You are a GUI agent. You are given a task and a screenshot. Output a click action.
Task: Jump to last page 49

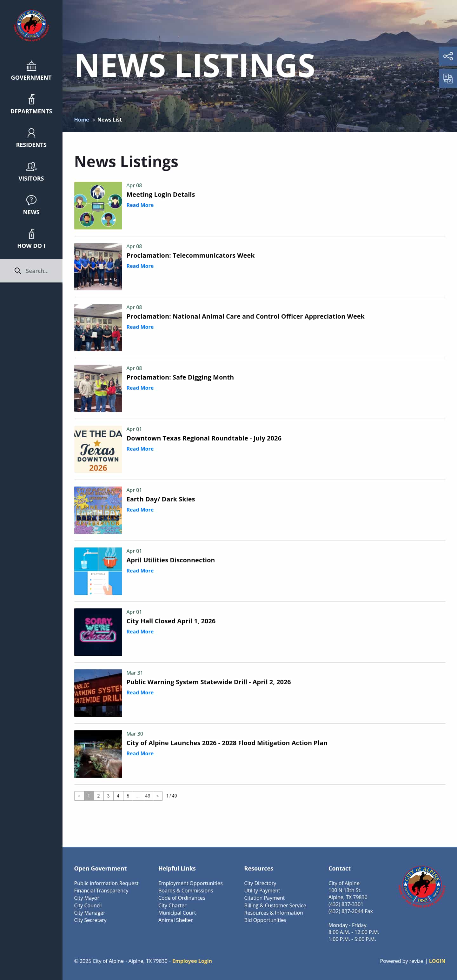[148, 796]
